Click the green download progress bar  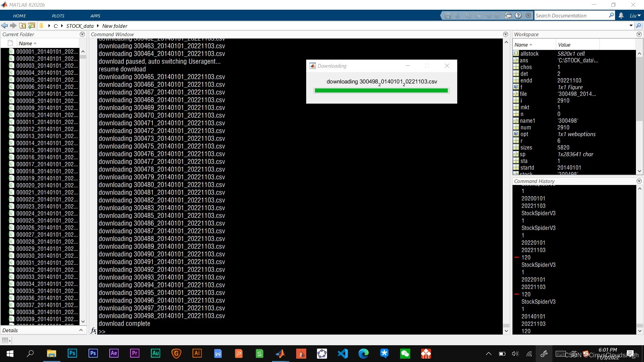pyautogui.click(x=381, y=90)
